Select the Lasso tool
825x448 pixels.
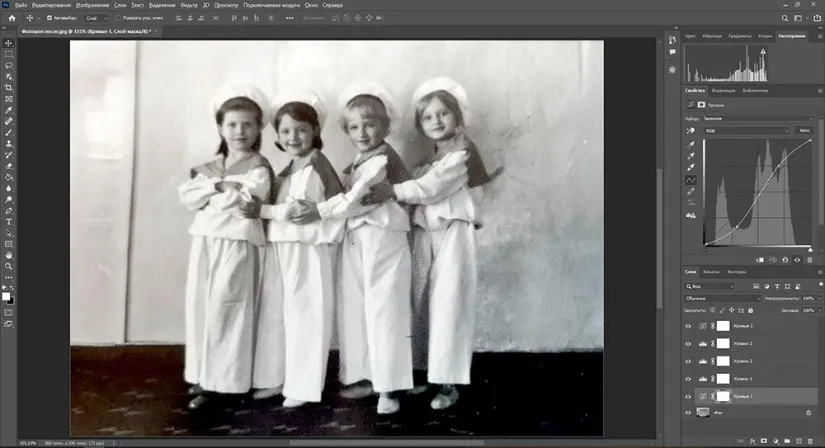point(9,65)
